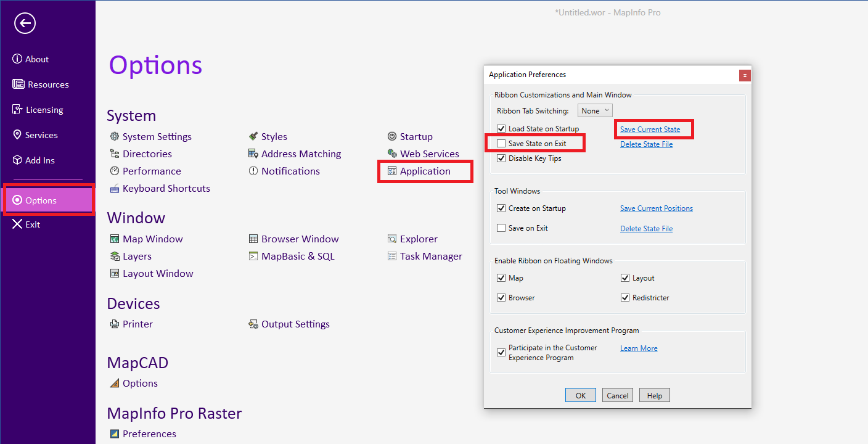
Task: Select About in the sidebar
Action: [31, 59]
